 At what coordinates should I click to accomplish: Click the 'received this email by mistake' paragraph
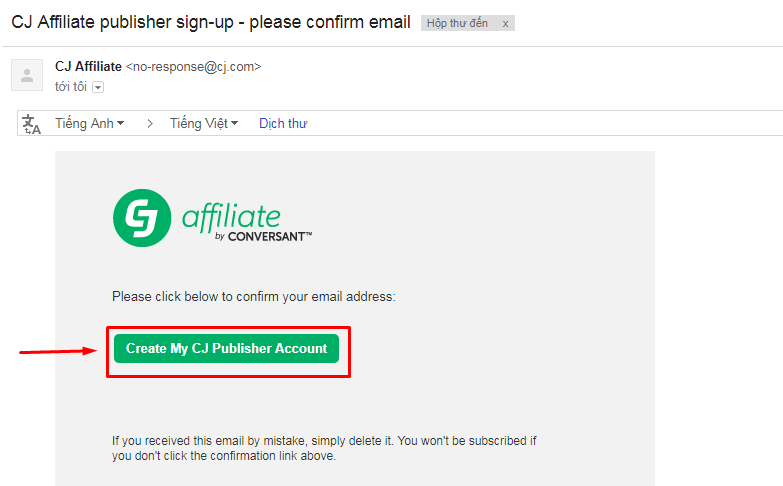tap(324, 448)
